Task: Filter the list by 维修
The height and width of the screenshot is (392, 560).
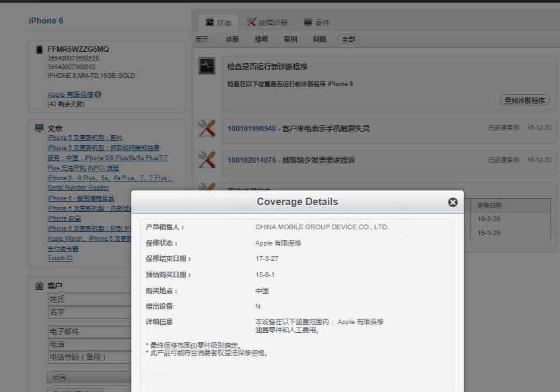Action: 261,39
